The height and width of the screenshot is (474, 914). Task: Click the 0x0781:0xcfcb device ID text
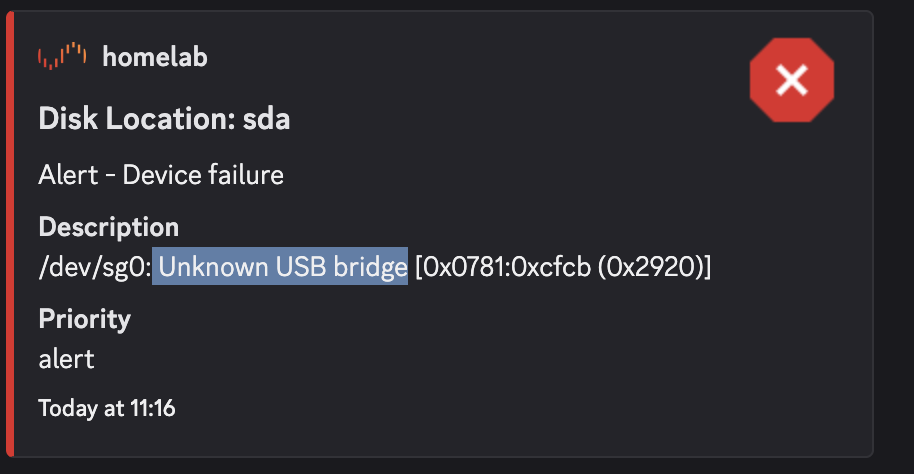pos(507,267)
